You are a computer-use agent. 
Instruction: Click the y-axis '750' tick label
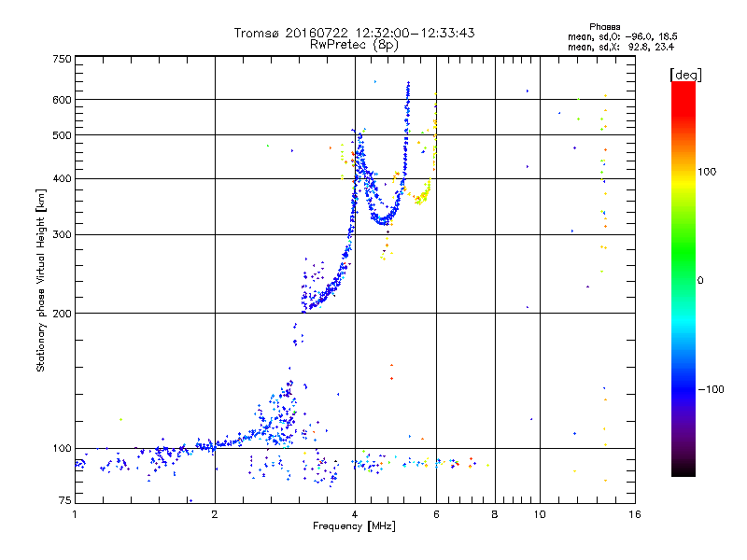point(62,59)
